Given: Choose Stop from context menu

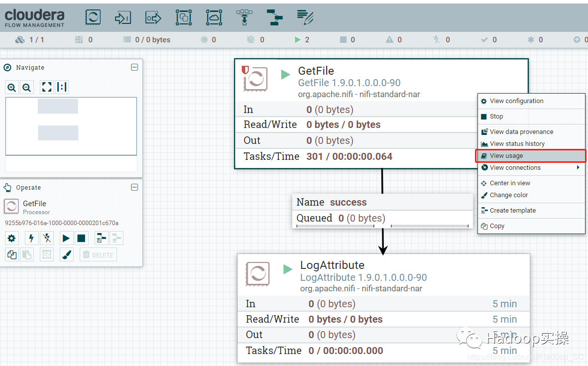Looking at the screenshot, I should click(531, 116).
